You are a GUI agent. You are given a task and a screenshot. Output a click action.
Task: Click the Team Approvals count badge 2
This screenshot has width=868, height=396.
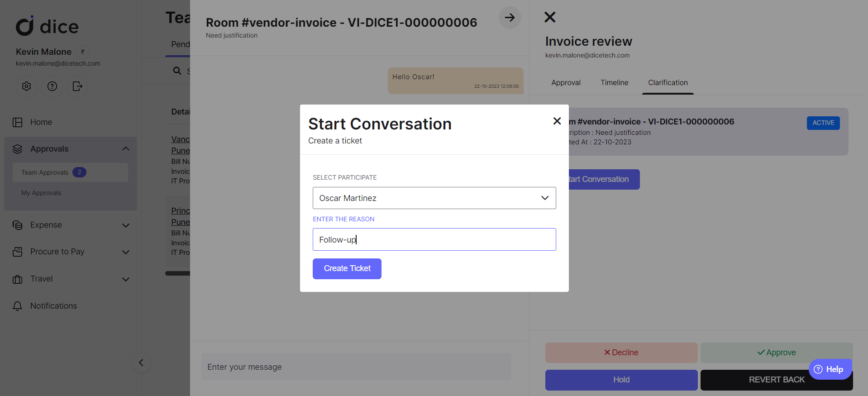coord(80,172)
